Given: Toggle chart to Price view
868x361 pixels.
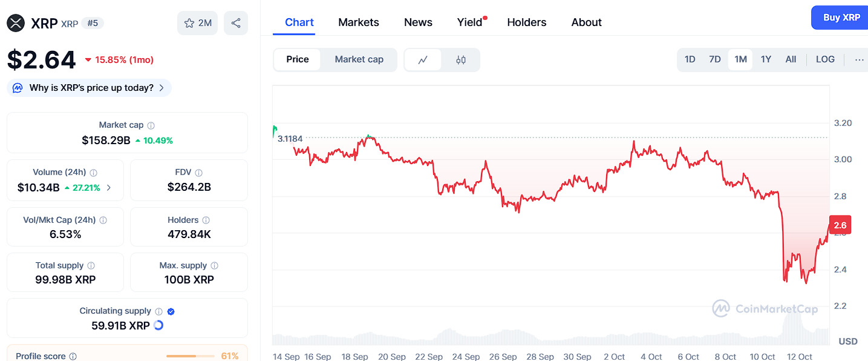Looking at the screenshot, I should 297,59.
